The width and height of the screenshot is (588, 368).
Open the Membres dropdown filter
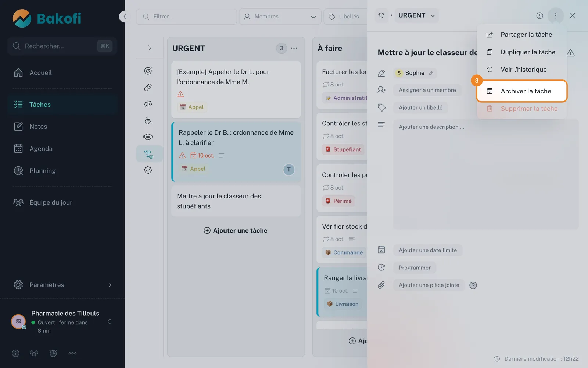point(280,17)
